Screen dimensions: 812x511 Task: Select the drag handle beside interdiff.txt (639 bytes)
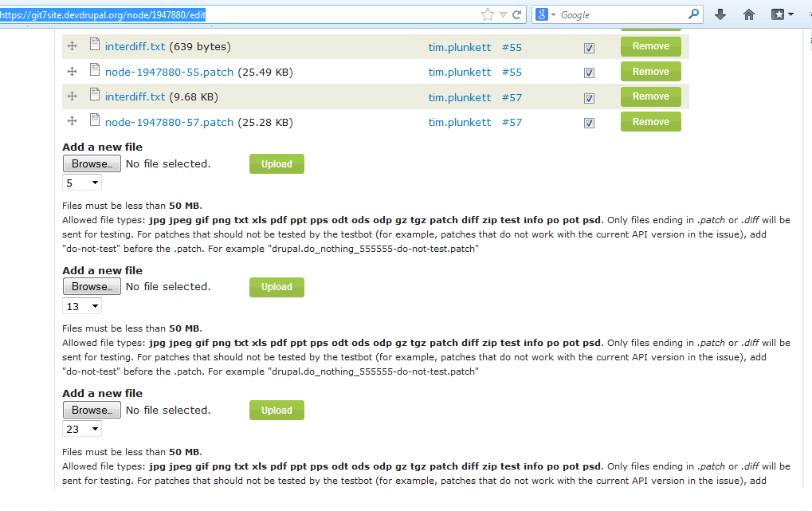tap(72, 47)
